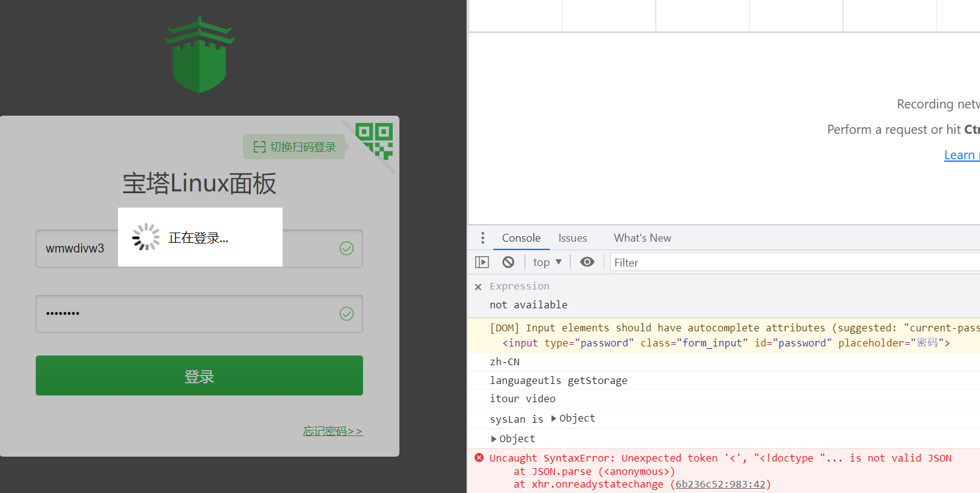Image resolution: width=980 pixels, height=493 pixels.
Task: Open the Learn more link in Network panel
Action: click(x=962, y=155)
